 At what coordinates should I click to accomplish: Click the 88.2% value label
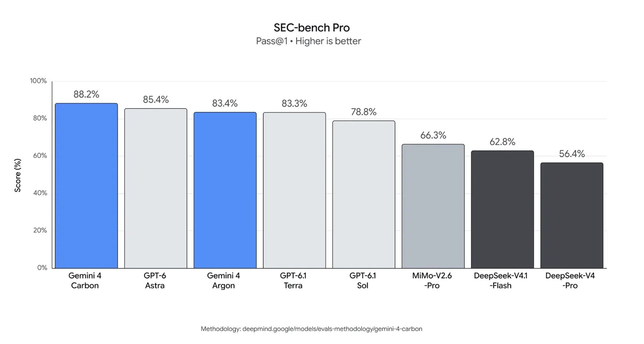[x=86, y=94]
